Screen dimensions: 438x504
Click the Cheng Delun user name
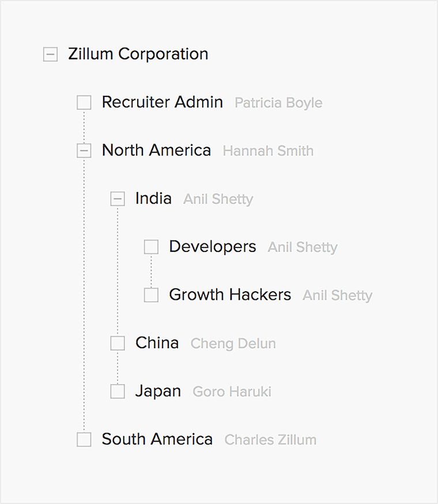click(233, 344)
